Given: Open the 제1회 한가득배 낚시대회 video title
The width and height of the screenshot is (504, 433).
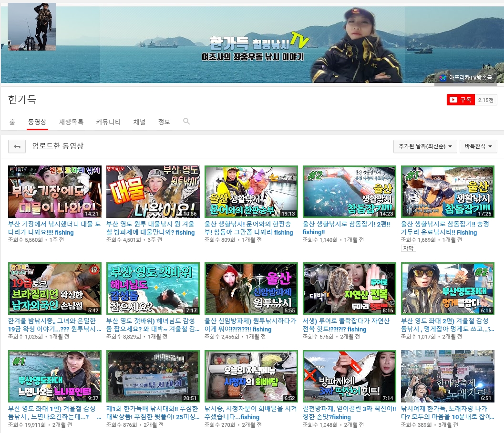Looking at the screenshot, I should click(153, 412).
